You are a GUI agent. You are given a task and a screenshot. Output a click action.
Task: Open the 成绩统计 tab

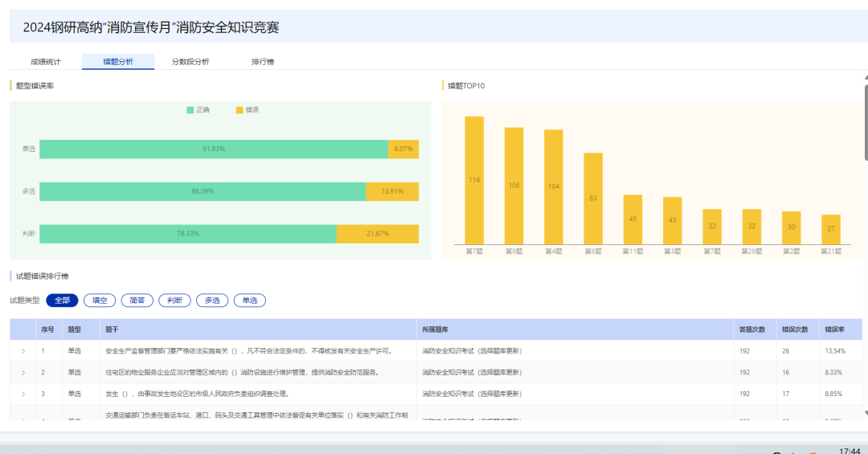coord(44,62)
